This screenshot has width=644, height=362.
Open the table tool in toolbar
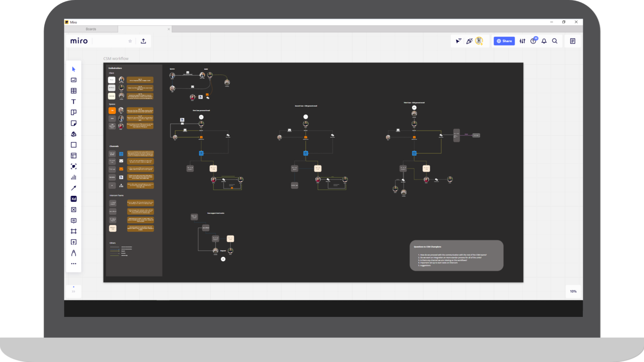(x=74, y=91)
